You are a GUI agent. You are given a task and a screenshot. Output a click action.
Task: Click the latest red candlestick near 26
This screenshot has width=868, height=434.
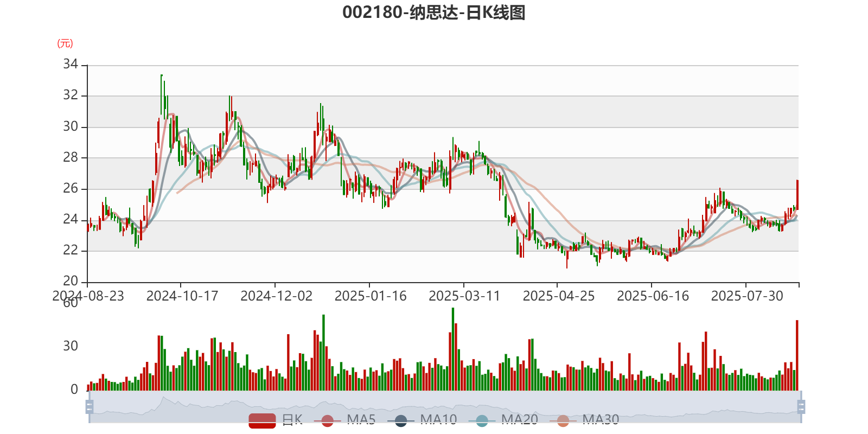(x=797, y=195)
